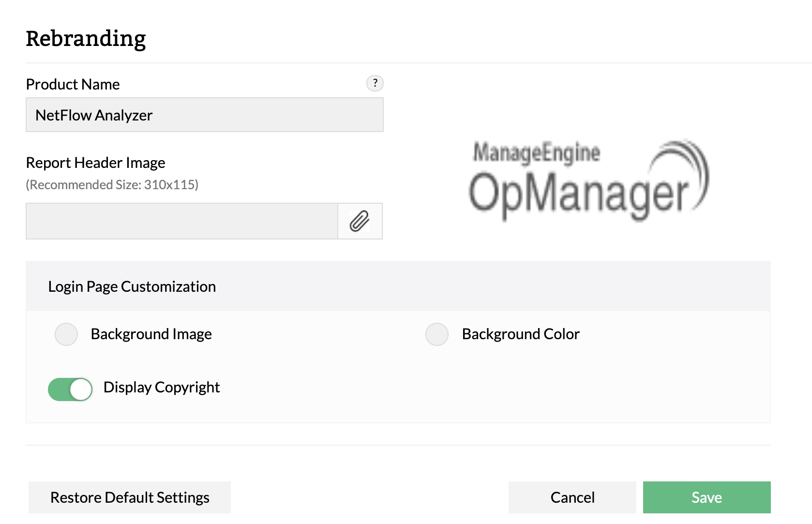This screenshot has height=524, width=812.
Task: Select the Background Color radio button
Action: click(437, 334)
